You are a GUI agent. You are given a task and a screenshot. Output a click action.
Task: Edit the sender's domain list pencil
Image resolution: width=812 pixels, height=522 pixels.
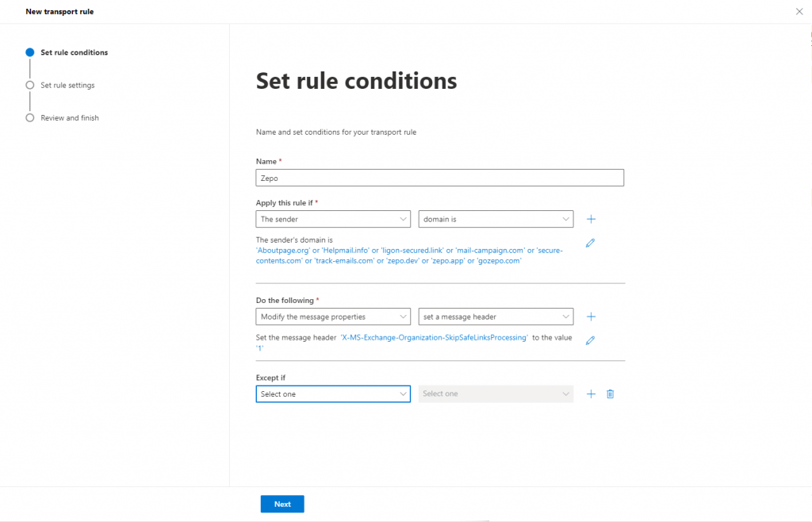(x=590, y=244)
